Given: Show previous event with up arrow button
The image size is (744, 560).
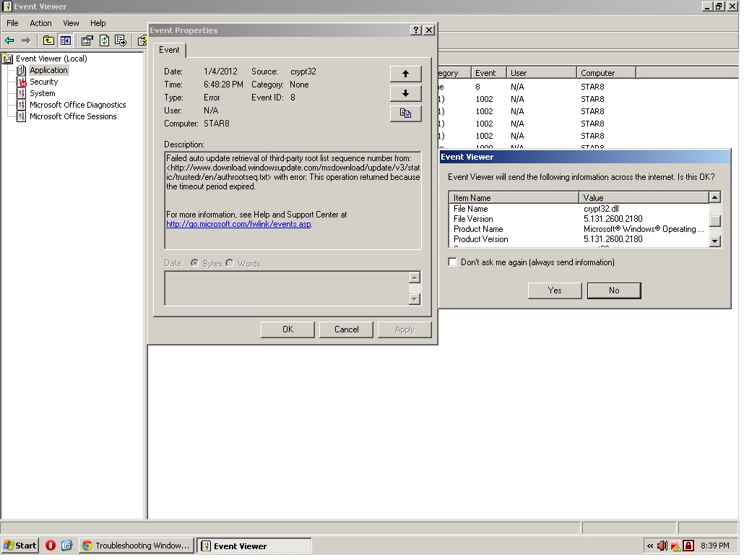Looking at the screenshot, I should pyautogui.click(x=405, y=74).
